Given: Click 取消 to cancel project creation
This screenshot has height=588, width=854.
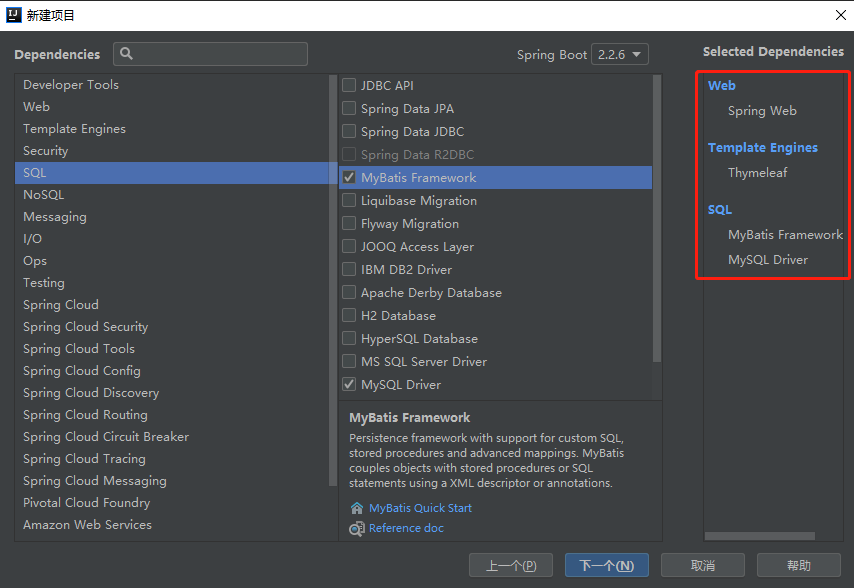Looking at the screenshot, I should coord(703,565).
